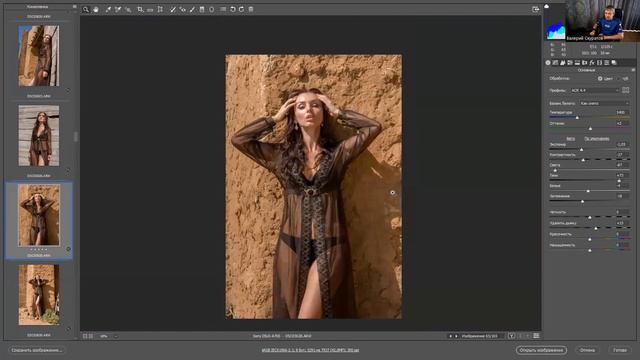640x360 pixels.
Task: Click the workflow options link at bottom
Action: click(310, 350)
